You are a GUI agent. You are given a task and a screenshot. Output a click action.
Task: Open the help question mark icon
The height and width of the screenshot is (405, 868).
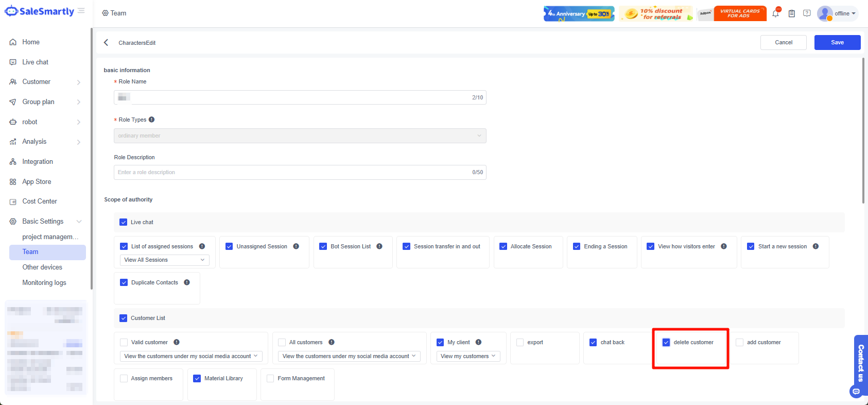pyautogui.click(x=807, y=13)
